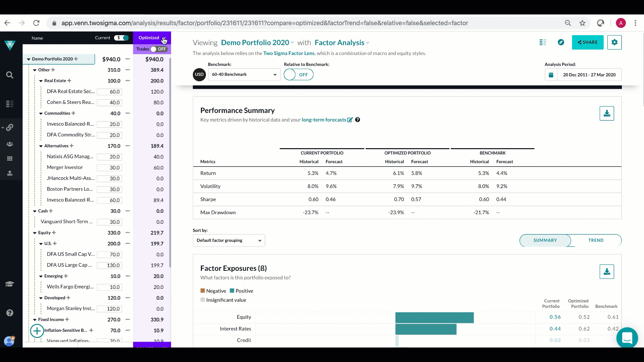Screen dimensions: 644x362
Task: Collapse the Alternatives group
Action: pos(41,146)
